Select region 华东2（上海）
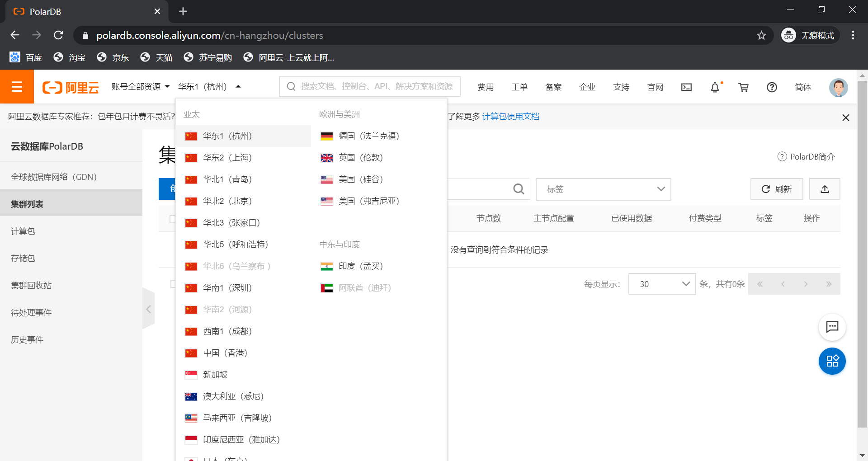Image resolution: width=868 pixels, height=461 pixels. pyautogui.click(x=243, y=158)
